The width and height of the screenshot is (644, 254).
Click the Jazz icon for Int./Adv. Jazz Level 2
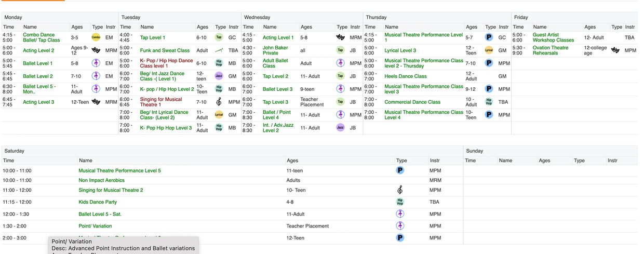click(x=340, y=127)
